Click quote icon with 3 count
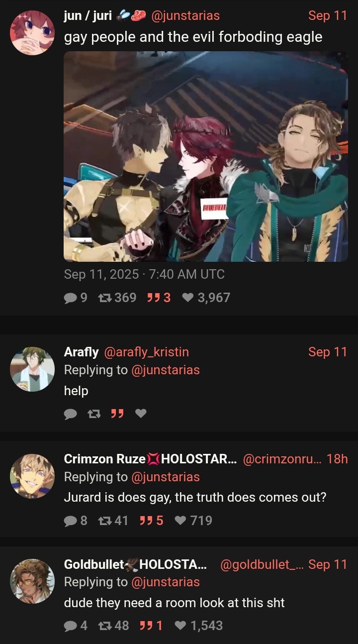The image size is (358, 644). (153, 298)
